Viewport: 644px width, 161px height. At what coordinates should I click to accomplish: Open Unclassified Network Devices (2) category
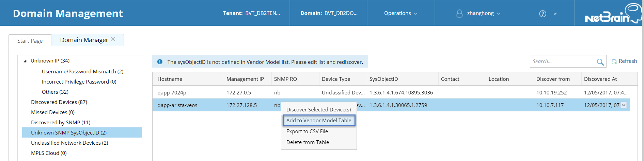[69, 143]
